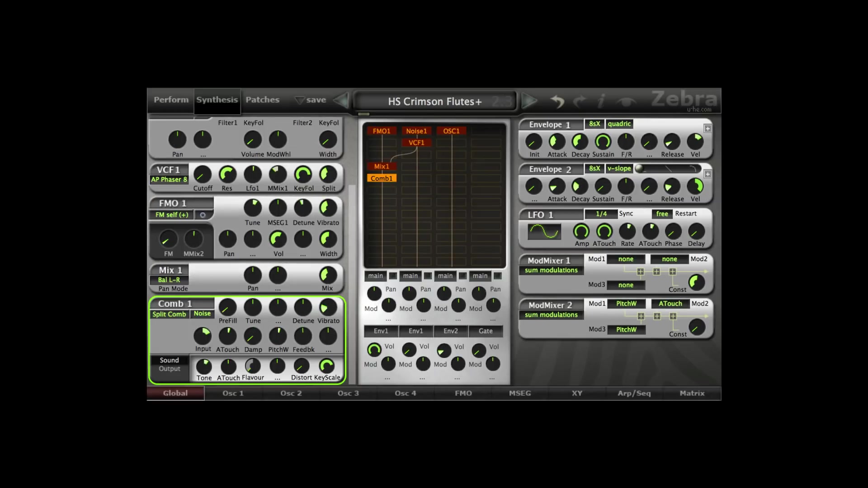The width and height of the screenshot is (868, 488).
Task: Click leftmost plus node in ModMixer 1
Action: pos(641,272)
